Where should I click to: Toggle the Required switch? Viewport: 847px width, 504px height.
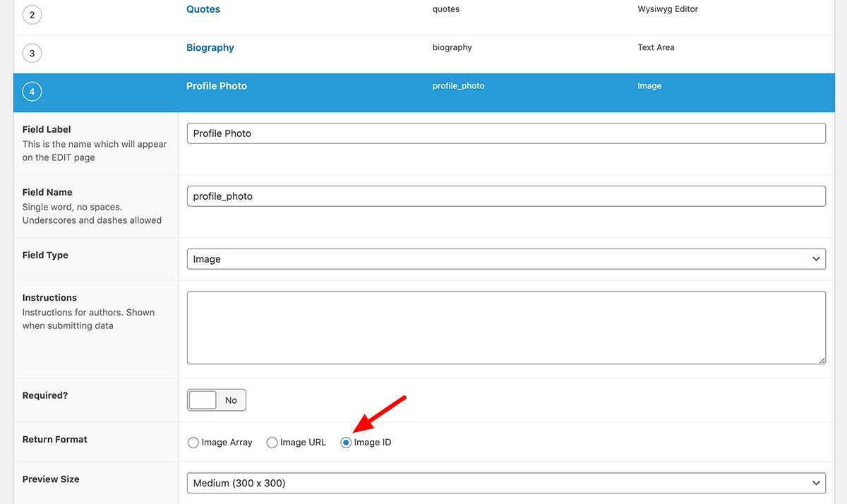tap(216, 400)
